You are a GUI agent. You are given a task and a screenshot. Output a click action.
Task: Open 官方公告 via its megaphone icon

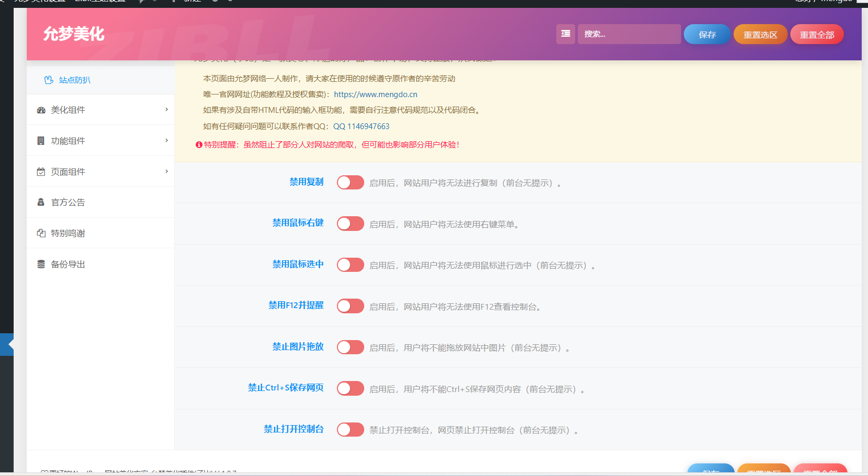click(41, 202)
